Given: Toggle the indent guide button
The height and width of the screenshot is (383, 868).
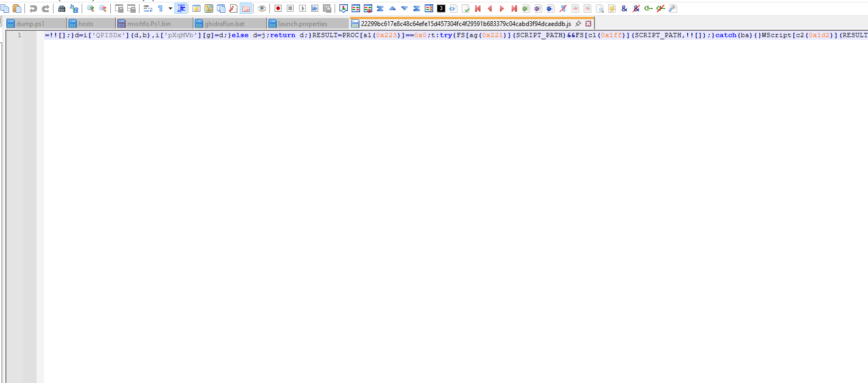Looking at the screenshot, I should tap(181, 8).
